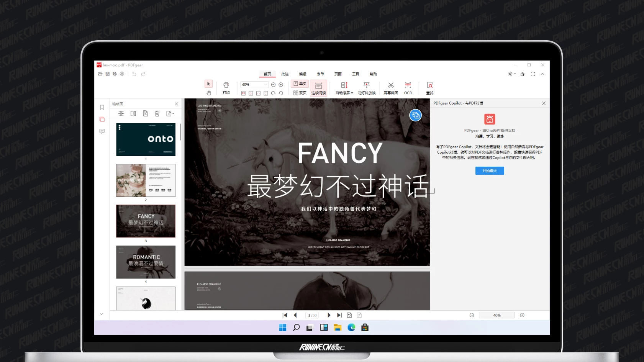Open the annotate (批注) tab
644x362 pixels.
point(285,74)
